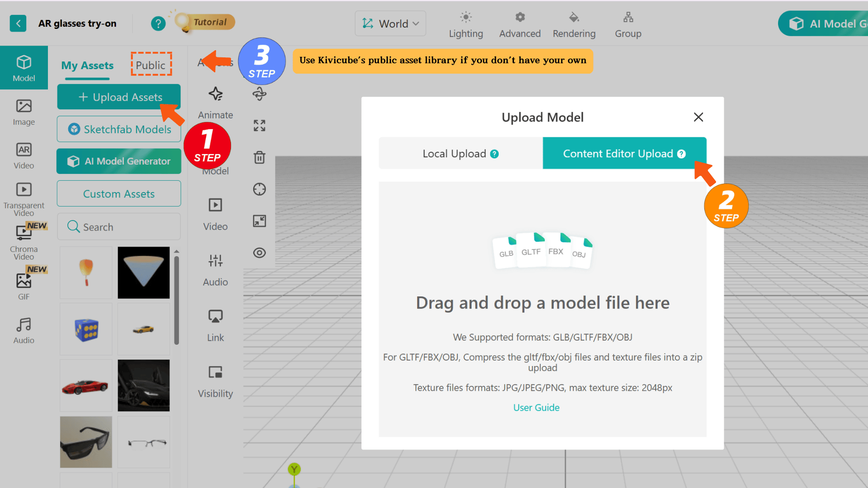Viewport: 868px width, 488px height.
Task: Open the World coordinate dropdown
Action: (x=390, y=23)
